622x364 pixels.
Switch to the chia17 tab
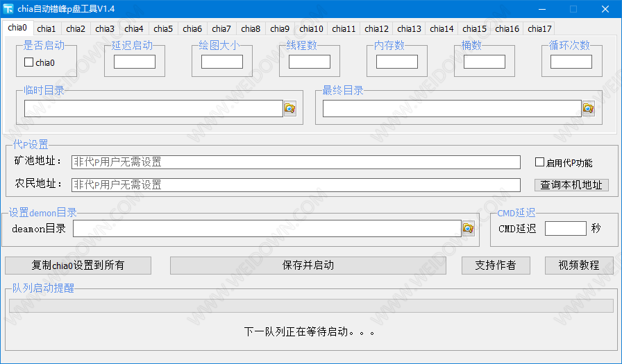pos(539,29)
